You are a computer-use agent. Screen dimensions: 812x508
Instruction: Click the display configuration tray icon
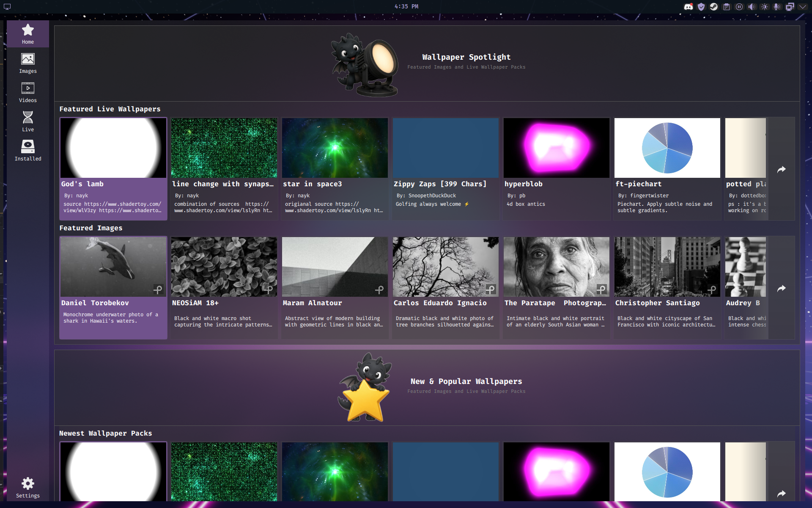[790, 7]
